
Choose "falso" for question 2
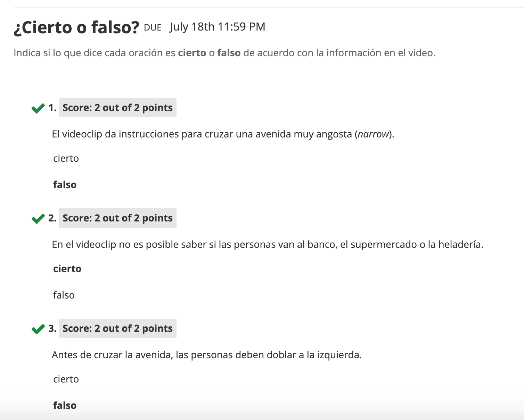[64, 295]
